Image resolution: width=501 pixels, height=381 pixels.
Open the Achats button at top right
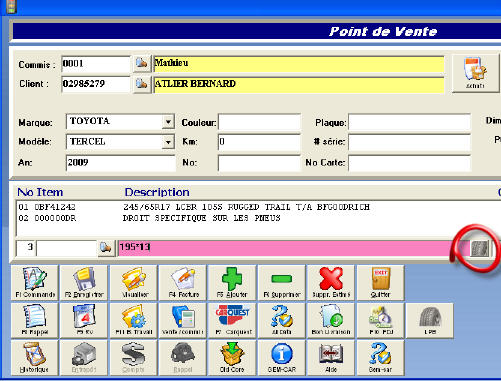click(475, 73)
